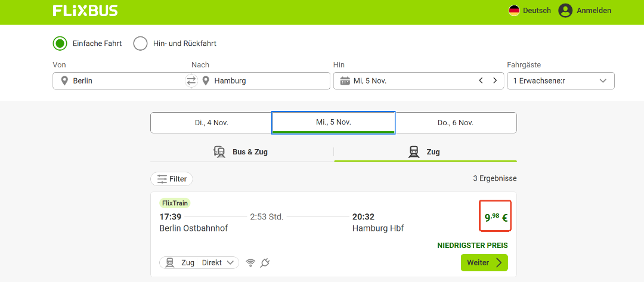Click the calendar icon in date field
Viewport: 644px width, 282px height.
[345, 80]
